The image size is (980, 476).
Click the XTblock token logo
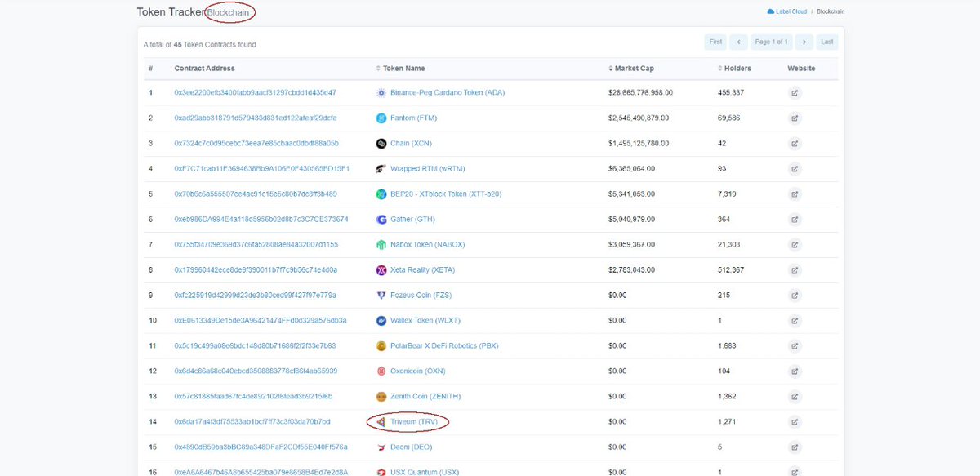(x=381, y=194)
